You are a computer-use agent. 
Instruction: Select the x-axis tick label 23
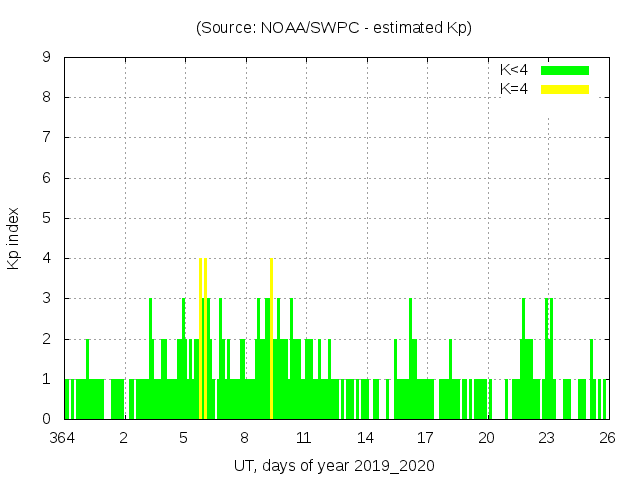pos(547,437)
